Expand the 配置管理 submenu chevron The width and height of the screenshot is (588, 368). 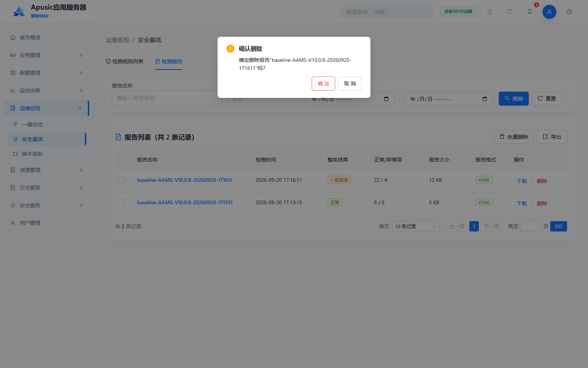point(81,73)
